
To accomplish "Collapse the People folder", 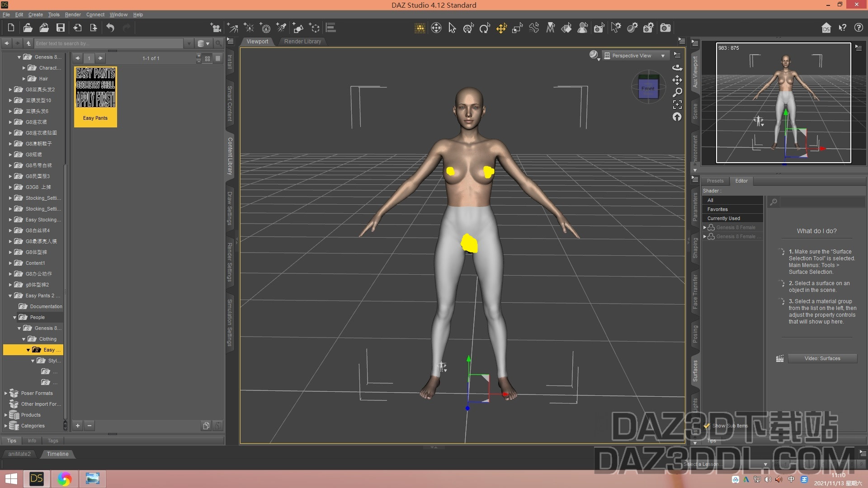I will (14, 317).
